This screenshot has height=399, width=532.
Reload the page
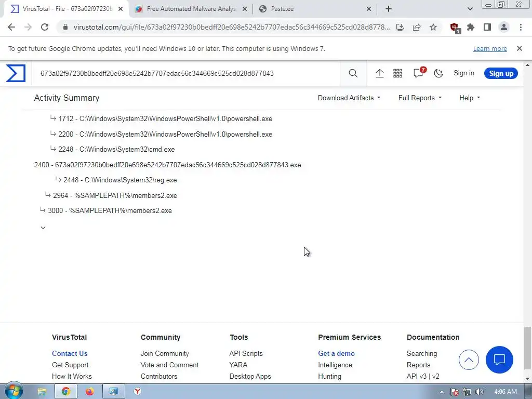coord(45,27)
